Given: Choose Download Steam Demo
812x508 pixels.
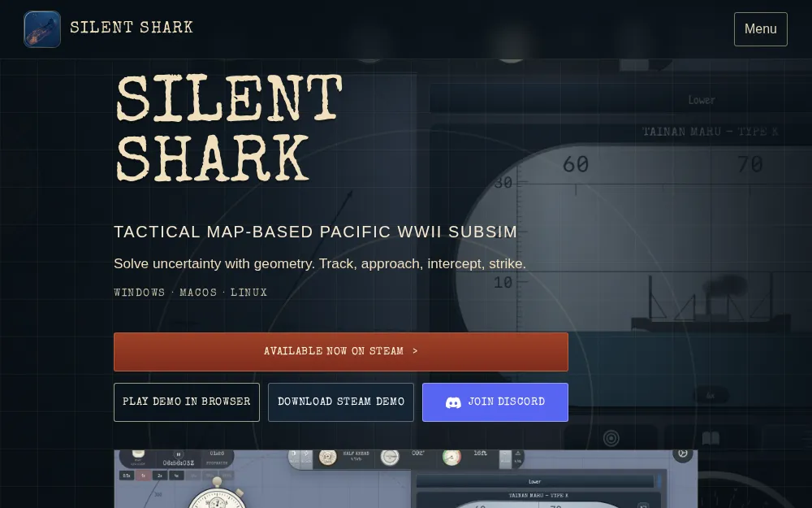Looking at the screenshot, I should [x=341, y=402].
